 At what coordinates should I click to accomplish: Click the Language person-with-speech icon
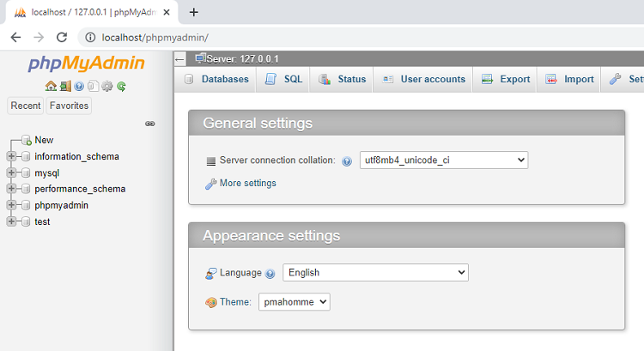pos(211,274)
